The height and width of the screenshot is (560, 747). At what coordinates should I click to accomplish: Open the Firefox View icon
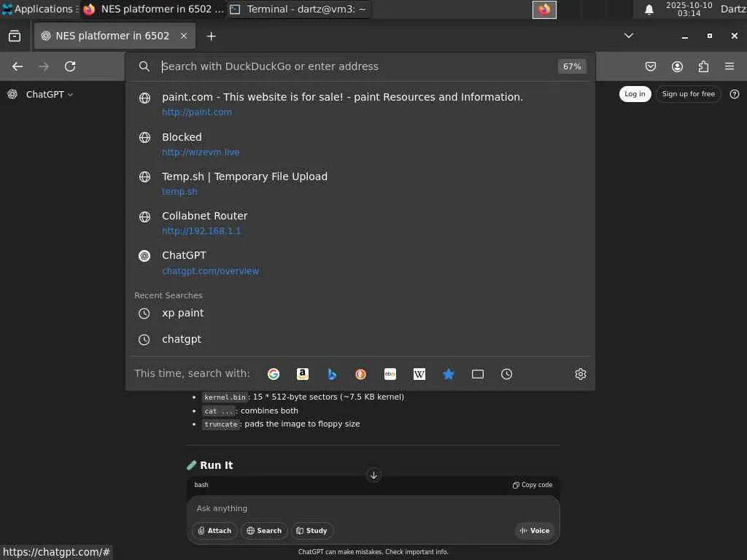pyautogui.click(x=15, y=36)
